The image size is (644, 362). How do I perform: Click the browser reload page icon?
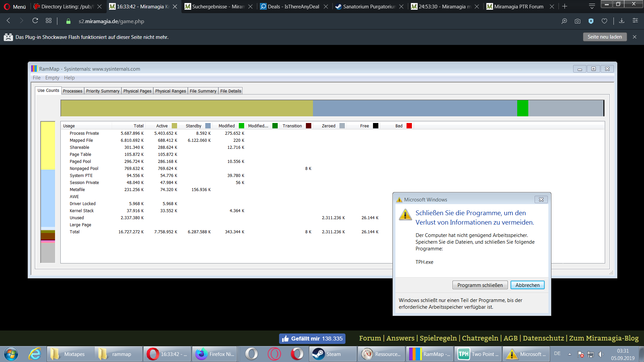35,21
